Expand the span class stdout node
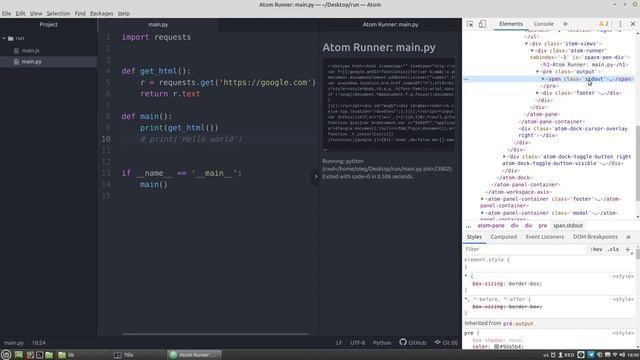Image resolution: width=640 pixels, height=360 pixels. (x=543, y=79)
